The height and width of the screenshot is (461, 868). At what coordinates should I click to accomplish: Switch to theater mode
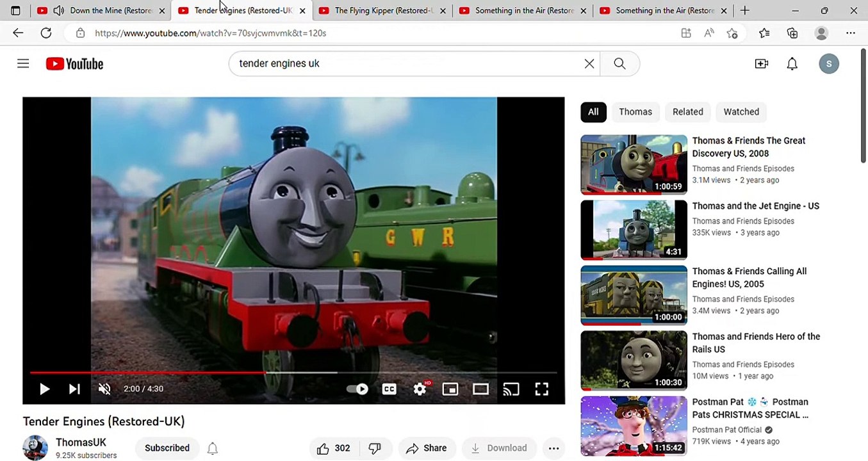pos(480,389)
